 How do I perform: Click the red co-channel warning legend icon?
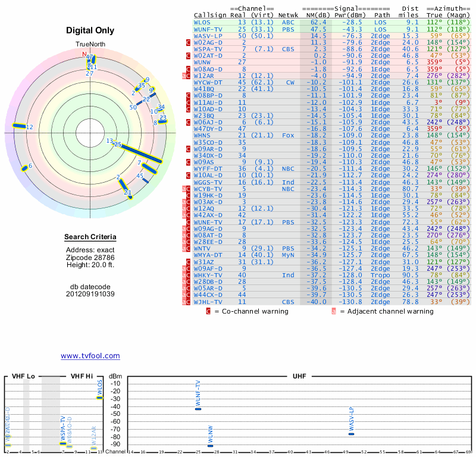point(208,311)
